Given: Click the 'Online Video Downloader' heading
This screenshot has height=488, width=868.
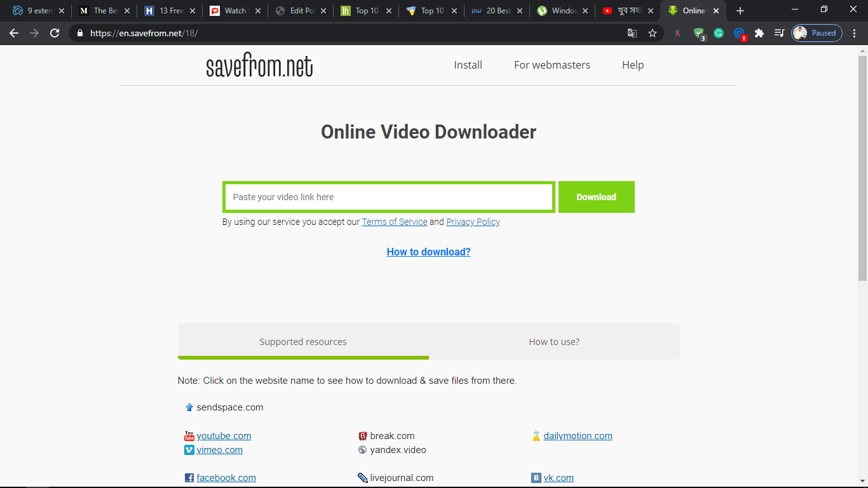Looking at the screenshot, I should click(429, 132).
